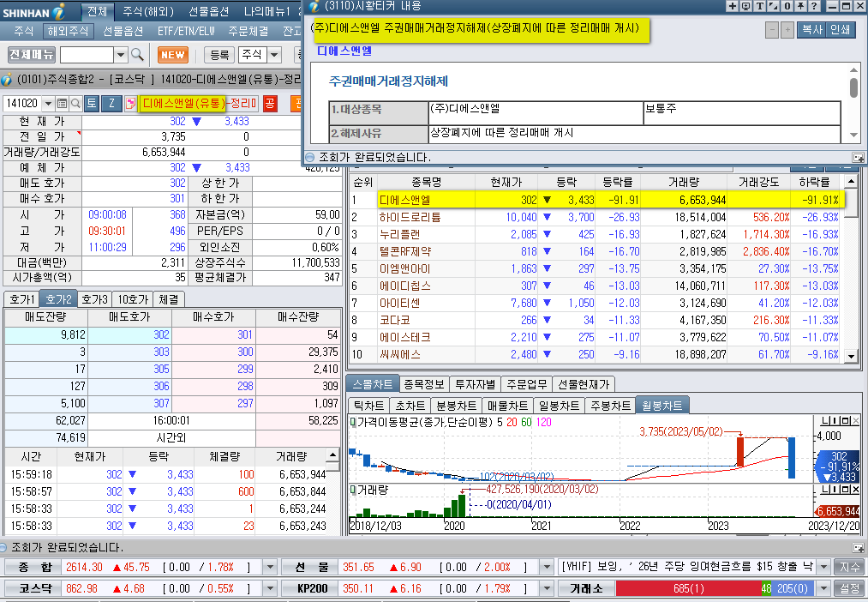Screen dimensions: 868x602
Task: Select the 전체 top menu tab
Action: coord(98,11)
